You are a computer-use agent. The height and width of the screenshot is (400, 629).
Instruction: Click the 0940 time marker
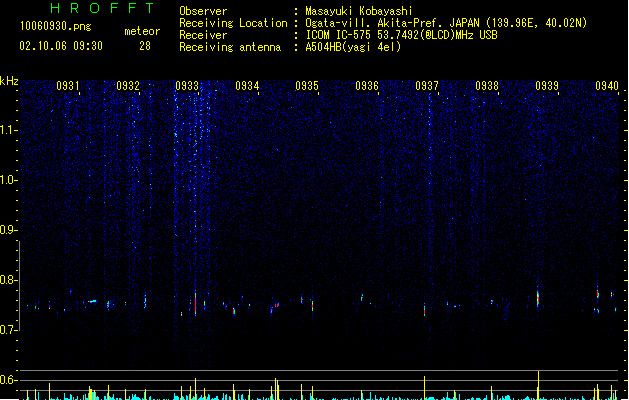[607, 86]
